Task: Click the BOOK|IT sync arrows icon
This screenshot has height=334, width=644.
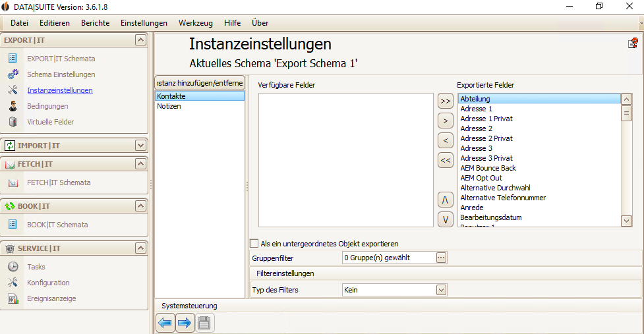Action: click(10, 206)
